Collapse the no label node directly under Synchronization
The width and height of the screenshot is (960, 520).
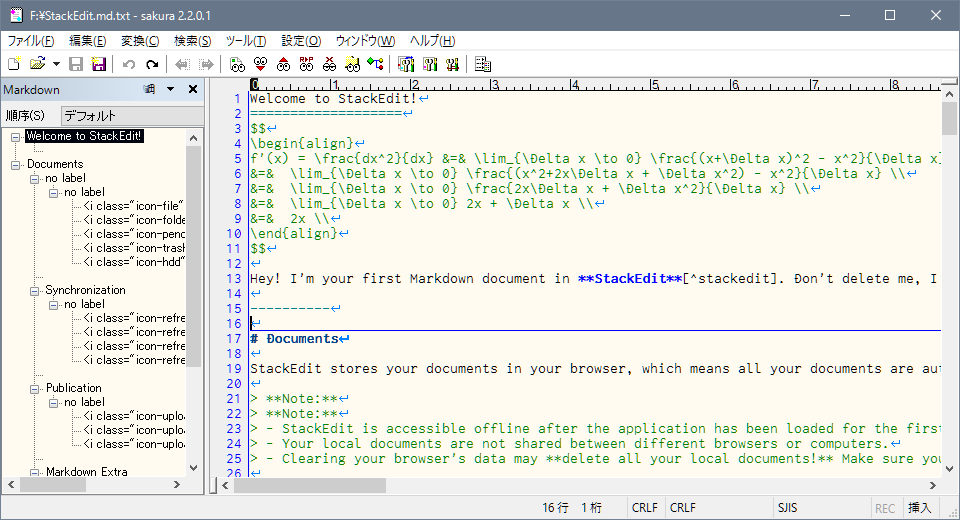(54, 305)
